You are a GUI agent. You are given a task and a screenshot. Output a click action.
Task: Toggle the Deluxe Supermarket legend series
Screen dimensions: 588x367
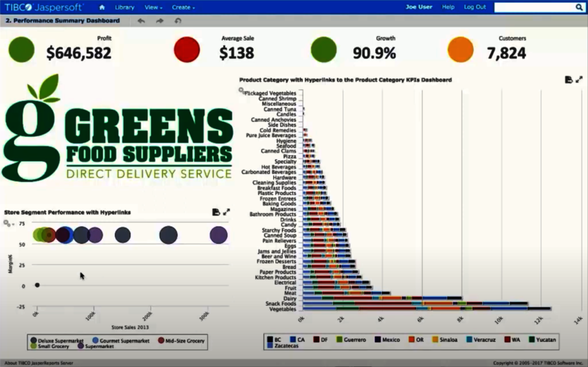(x=60, y=341)
